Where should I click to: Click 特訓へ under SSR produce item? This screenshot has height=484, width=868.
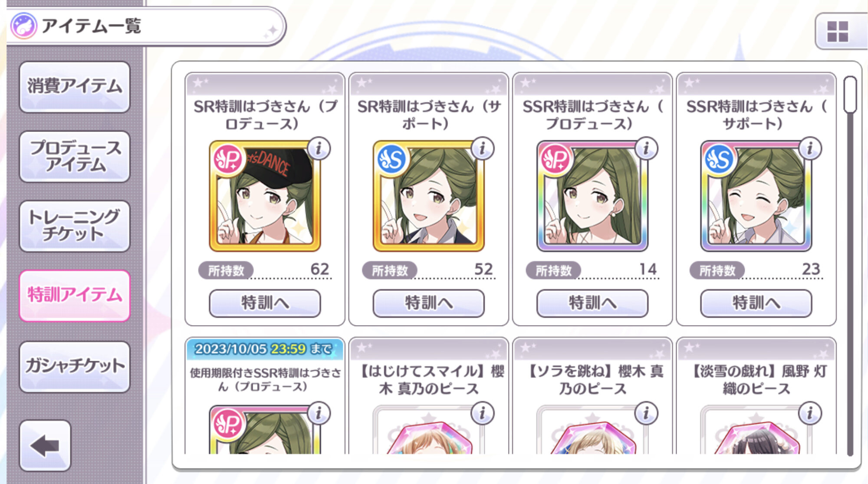pyautogui.click(x=592, y=303)
